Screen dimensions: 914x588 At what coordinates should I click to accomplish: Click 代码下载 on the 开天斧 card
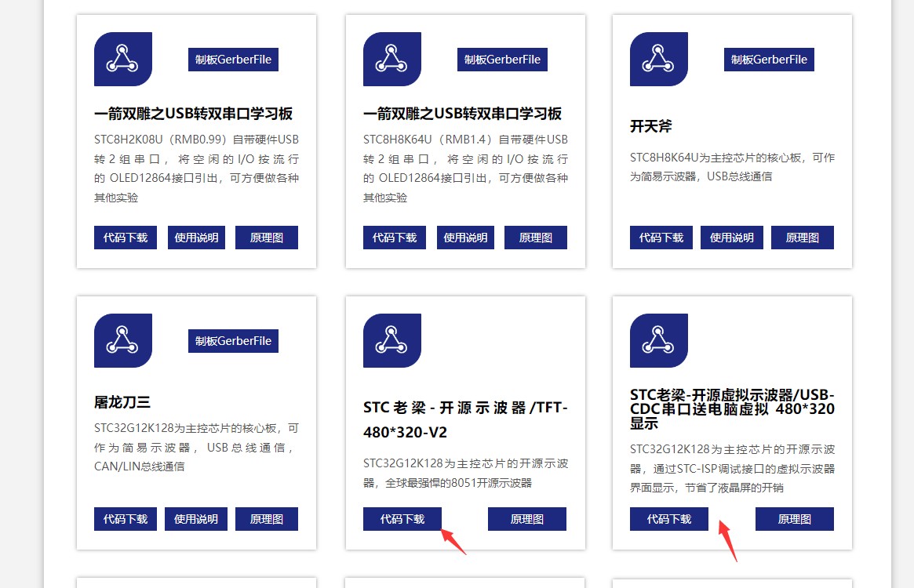661,238
